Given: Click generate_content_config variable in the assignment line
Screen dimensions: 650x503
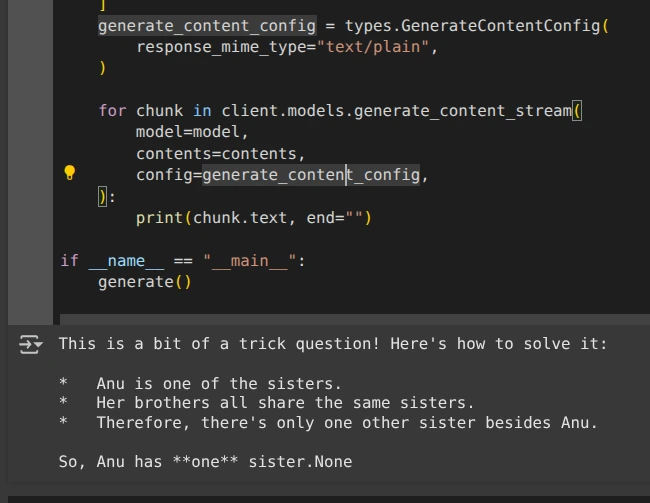Looking at the screenshot, I should (x=206, y=25).
